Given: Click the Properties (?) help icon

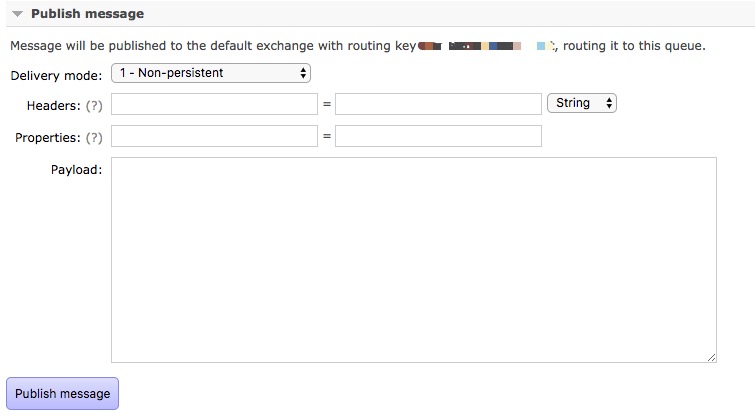Looking at the screenshot, I should [x=94, y=138].
